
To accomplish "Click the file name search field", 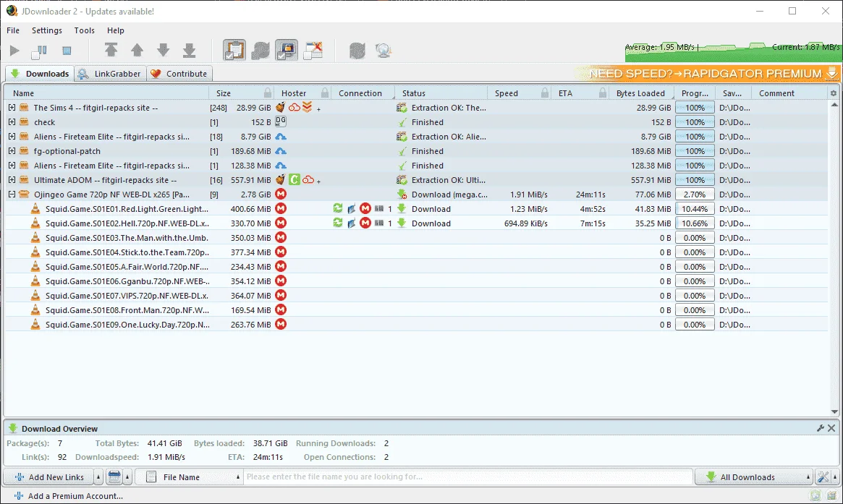I will click(x=467, y=477).
